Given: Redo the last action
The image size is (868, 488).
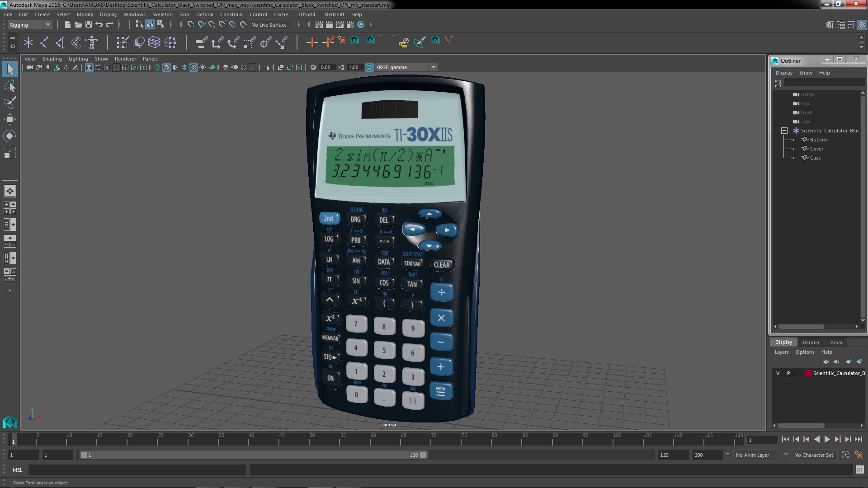Looking at the screenshot, I should tap(109, 25).
